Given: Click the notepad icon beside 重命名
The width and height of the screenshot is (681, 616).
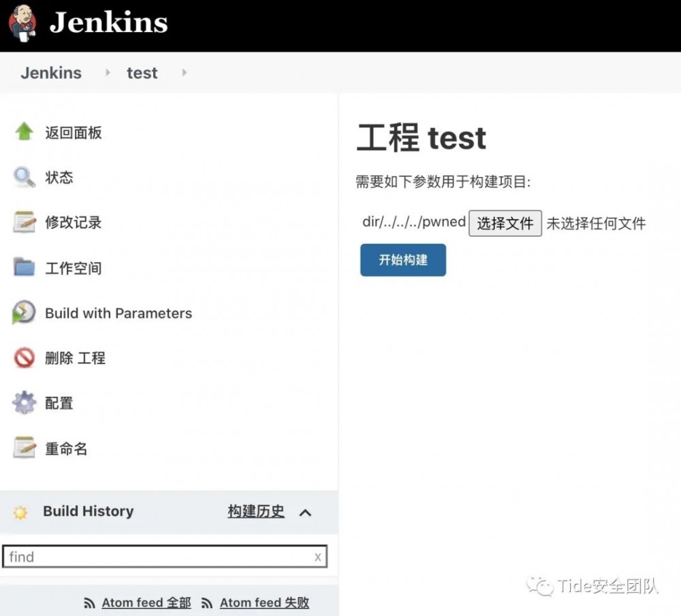Looking at the screenshot, I should tap(23, 447).
